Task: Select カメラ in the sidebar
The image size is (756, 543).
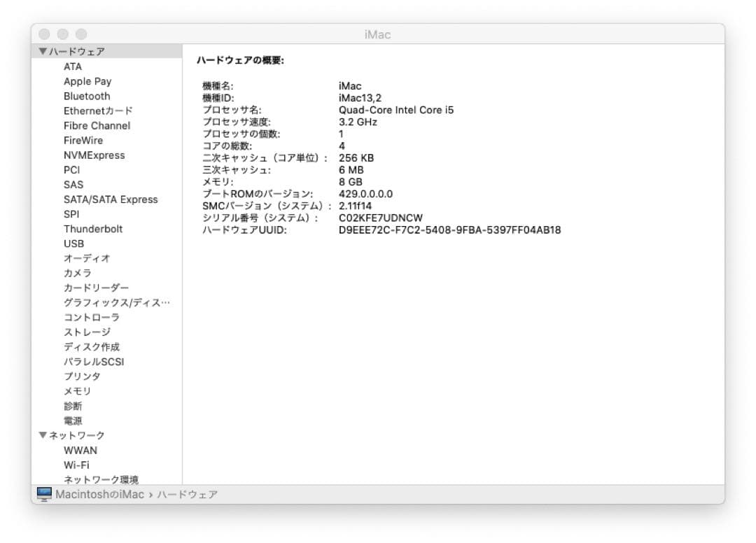Action: pos(77,273)
